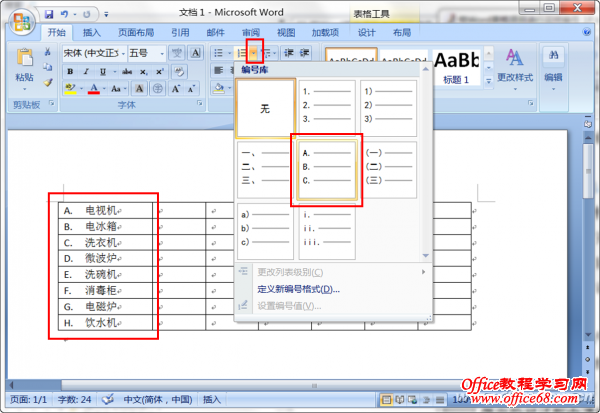
Task: Click the 字数: 24 status item
Action: [75, 400]
